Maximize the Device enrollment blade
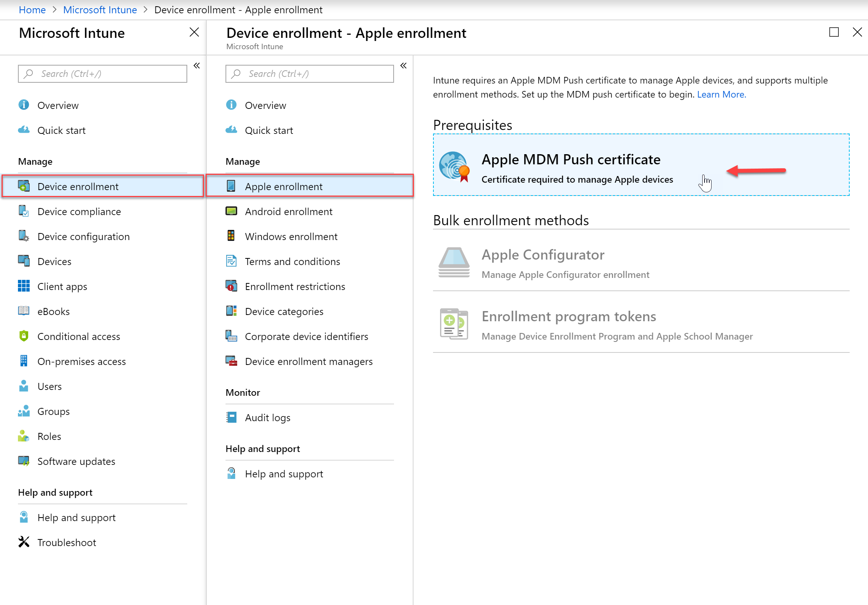868x605 pixels. tap(834, 32)
